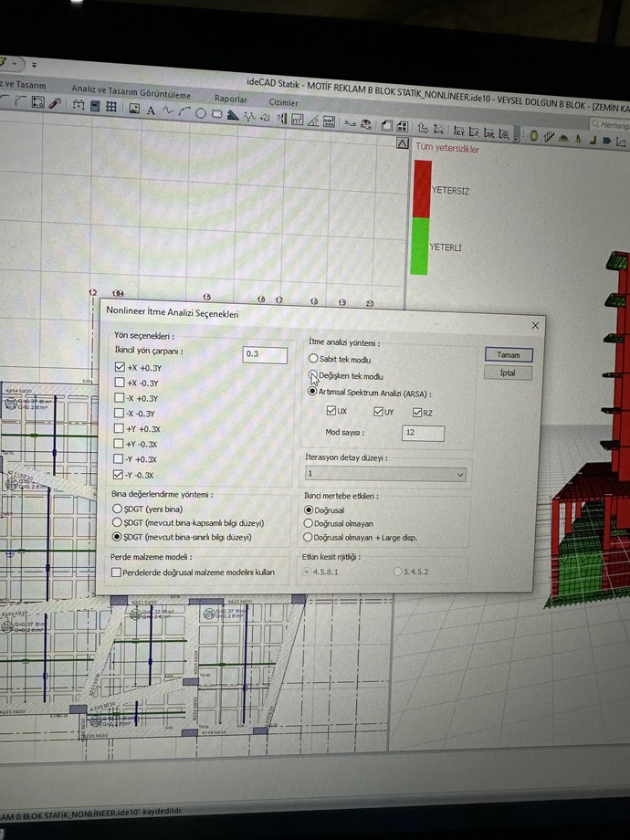Click the m² area measurement icon
The height and width of the screenshot is (840, 630).
297,119
